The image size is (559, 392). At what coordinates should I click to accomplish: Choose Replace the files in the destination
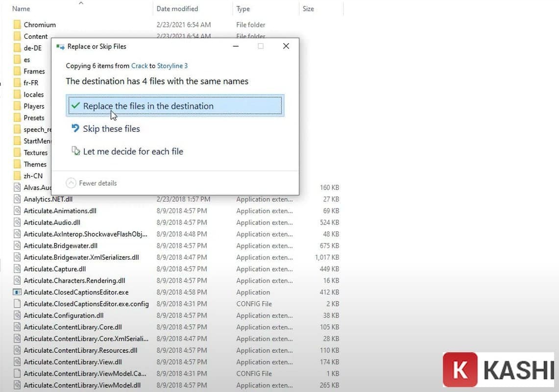175,105
